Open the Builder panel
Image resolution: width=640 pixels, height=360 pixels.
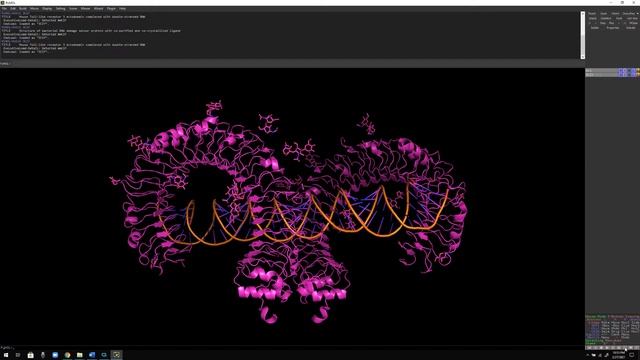pyautogui.click(x=595, y=28)
